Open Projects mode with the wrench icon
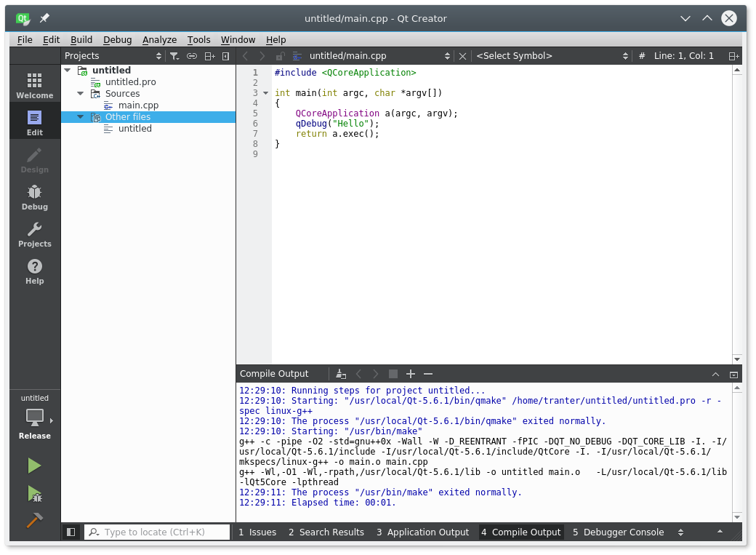This screenshot has width=756, height=555. pyautogui.click(x=34, y=234)
